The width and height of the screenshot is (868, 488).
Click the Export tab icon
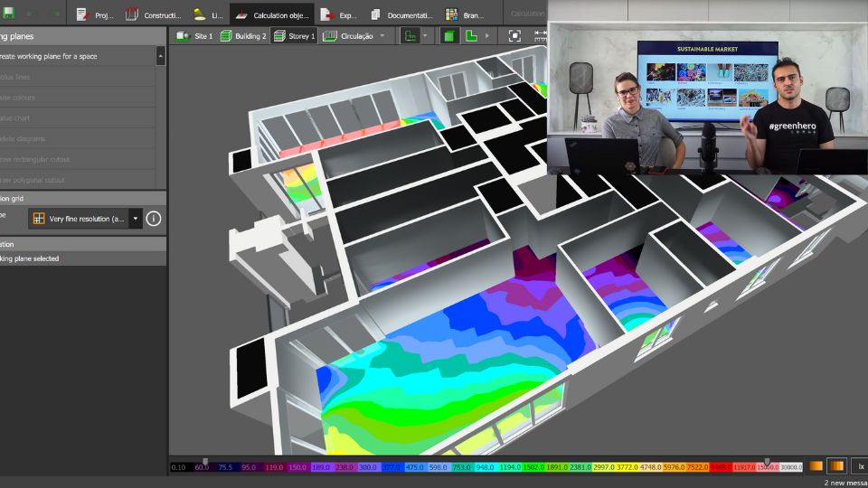coord(326,14)
